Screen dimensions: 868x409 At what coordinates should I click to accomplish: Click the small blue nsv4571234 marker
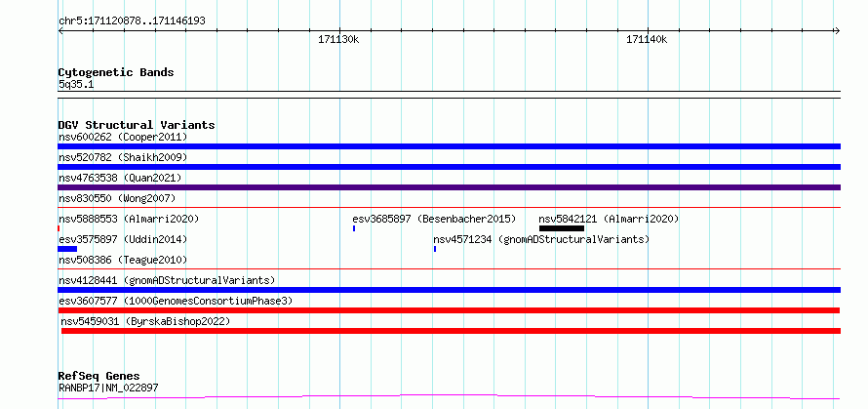click(435, 249)
